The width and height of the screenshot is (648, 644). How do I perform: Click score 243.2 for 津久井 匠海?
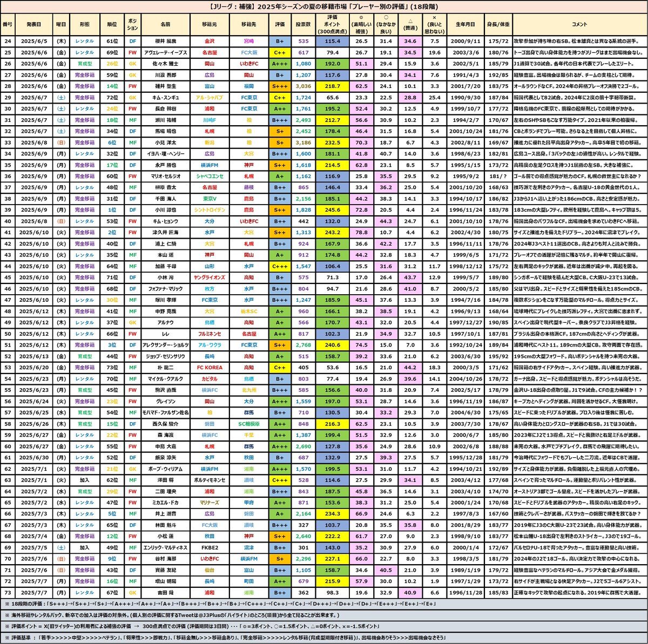coord(333,234)
